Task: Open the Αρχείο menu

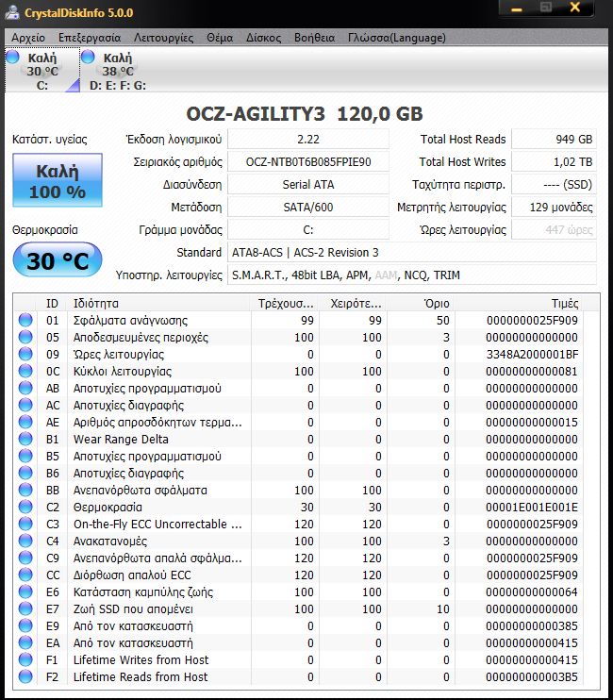Action: click(x=28, y=38)
